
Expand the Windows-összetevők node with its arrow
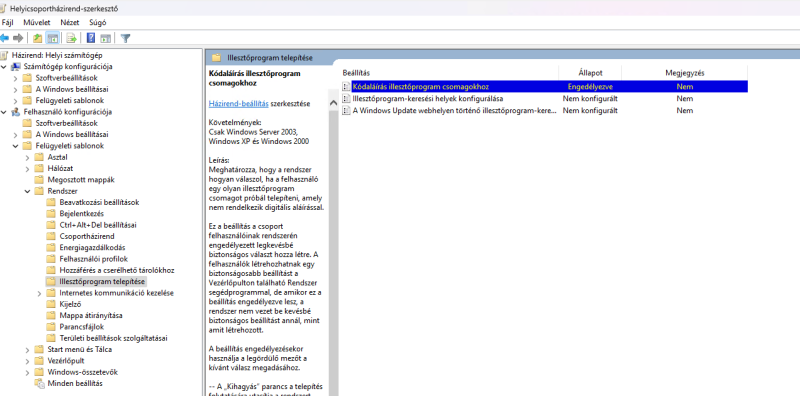(28, 372)
